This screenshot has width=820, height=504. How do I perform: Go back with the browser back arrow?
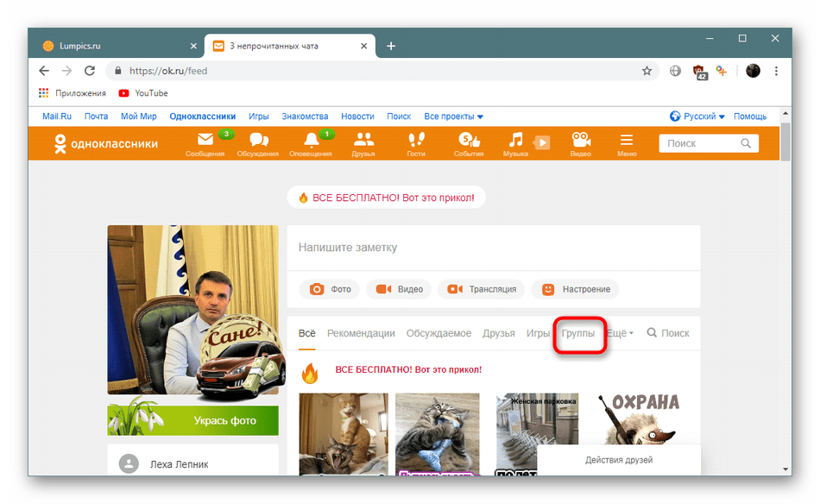point(44,71)
